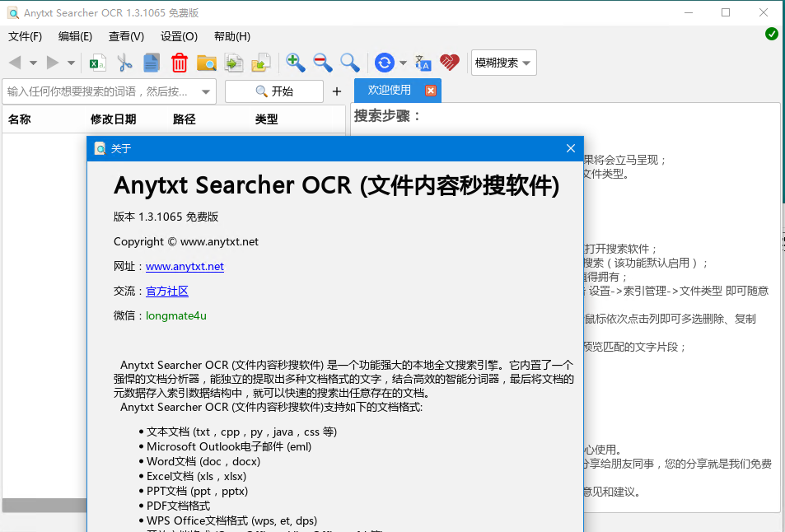The width and height of the screenshot is (785, 532).
Task: Click the horizontal scrollbar of results list
Action: [44, 505]
